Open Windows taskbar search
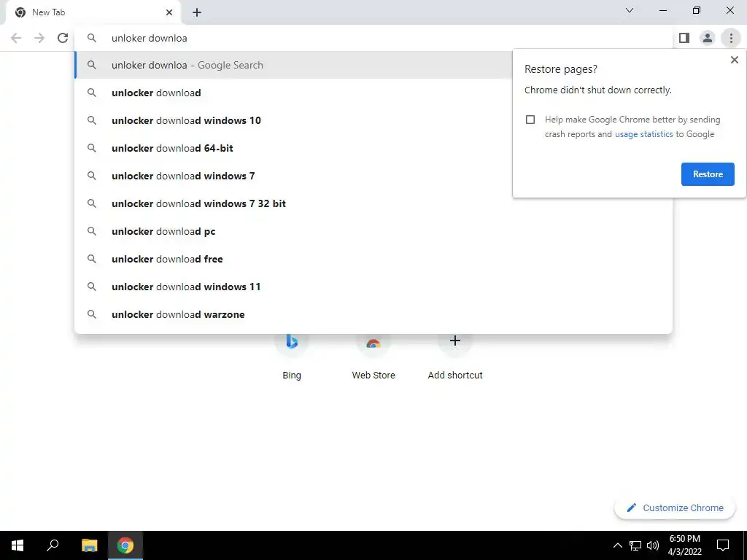The image size is (747, 560). [x=53, y=545]
